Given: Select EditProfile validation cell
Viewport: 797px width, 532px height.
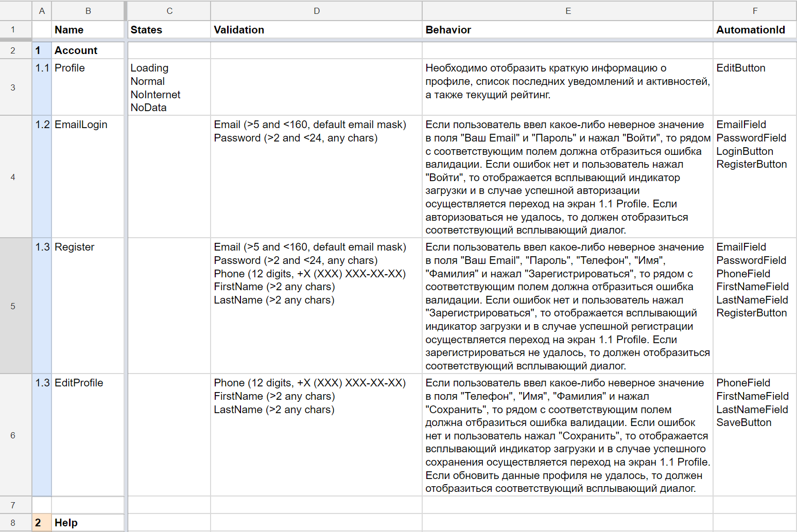Looking at the screenshot, I should pos(317,435).
